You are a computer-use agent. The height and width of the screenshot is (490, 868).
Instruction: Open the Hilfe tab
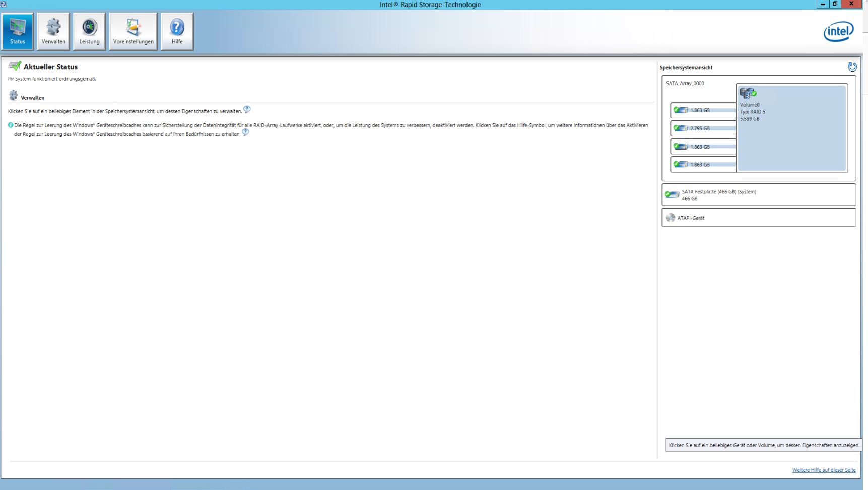177,31
